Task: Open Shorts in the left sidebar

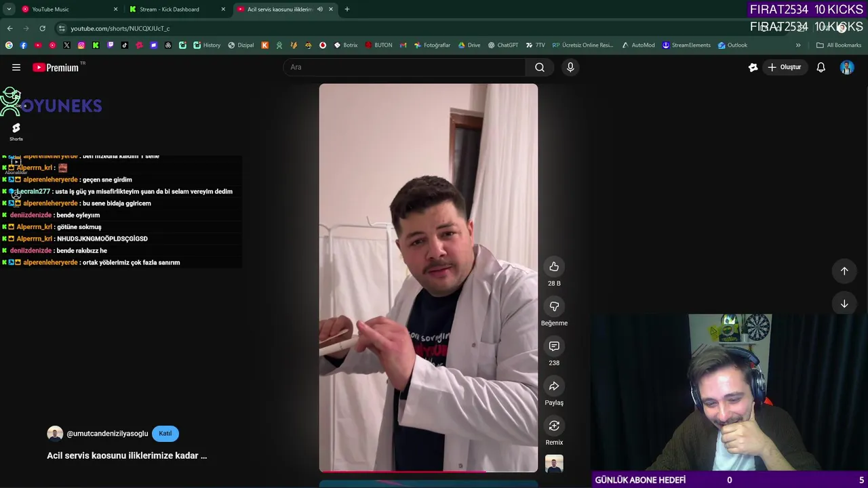Action: [16, 131]
